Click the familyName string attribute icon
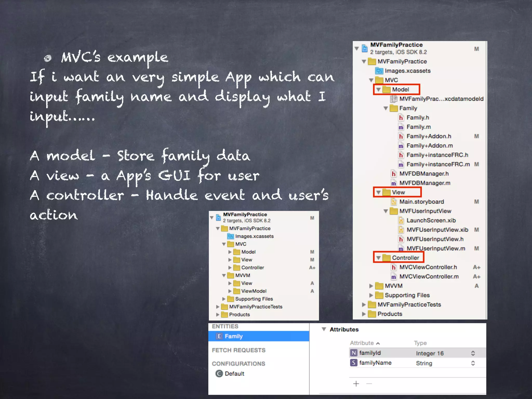The height and width of the screenshot is (399, 532). [x=354, y=363]
